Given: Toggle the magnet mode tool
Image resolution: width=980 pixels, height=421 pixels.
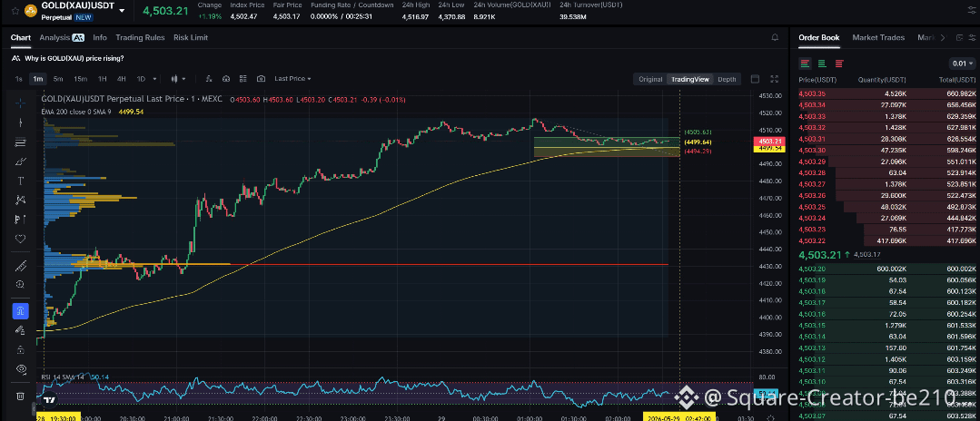Looking at the screenshot, I should [x=21, y=310].
